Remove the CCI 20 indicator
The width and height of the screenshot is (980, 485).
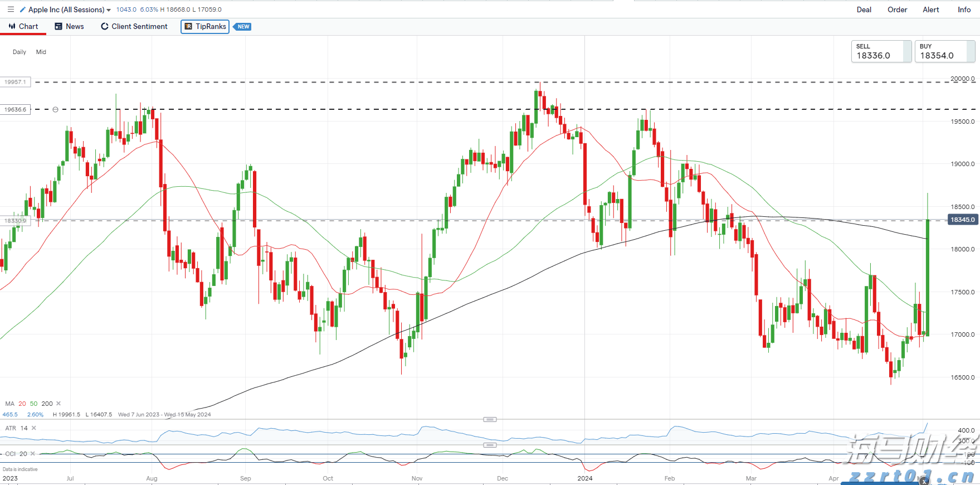[33, 454]
